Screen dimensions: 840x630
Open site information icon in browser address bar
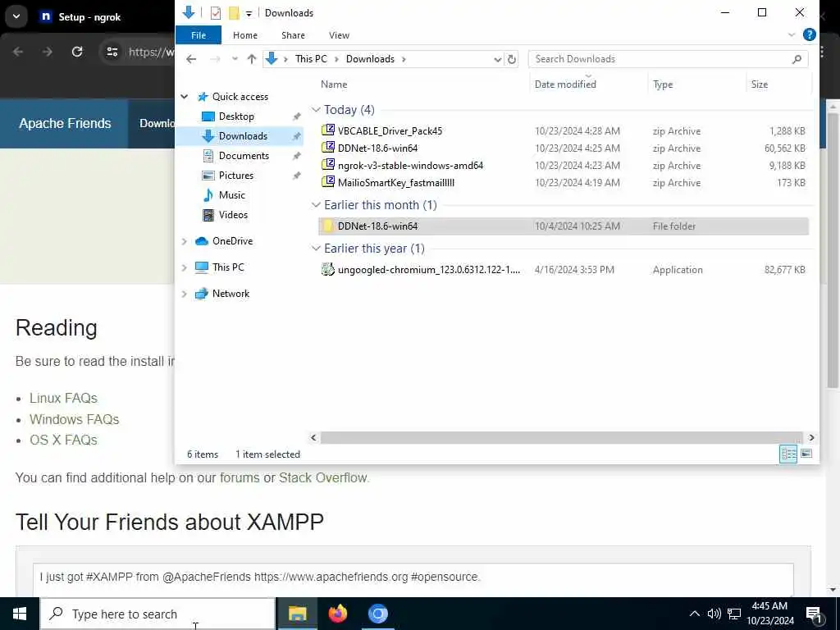[112, 52]
